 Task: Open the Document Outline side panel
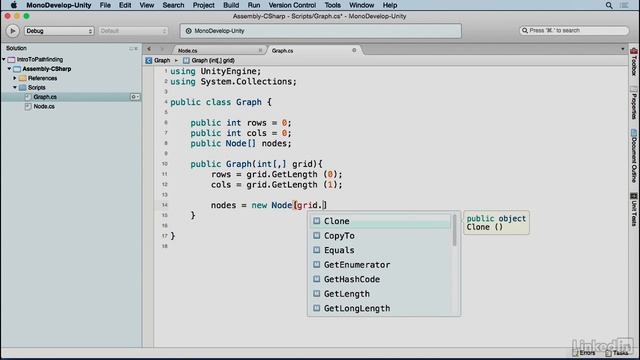(634, 156)
